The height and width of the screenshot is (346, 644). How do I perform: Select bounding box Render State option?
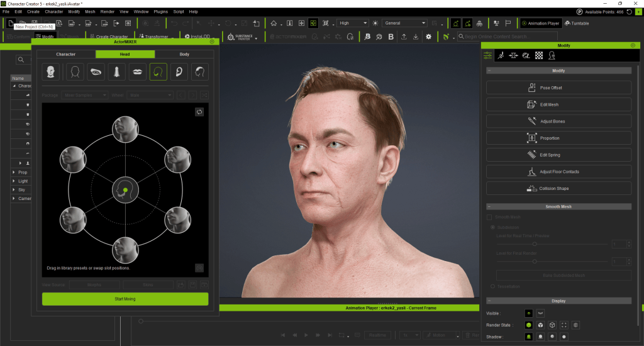(x=564, y=325)
